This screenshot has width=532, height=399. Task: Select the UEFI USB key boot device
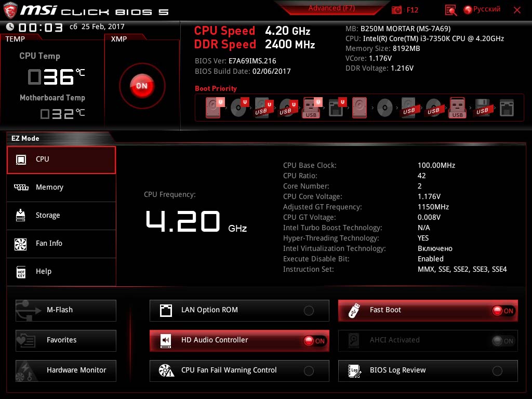point(312,108)
